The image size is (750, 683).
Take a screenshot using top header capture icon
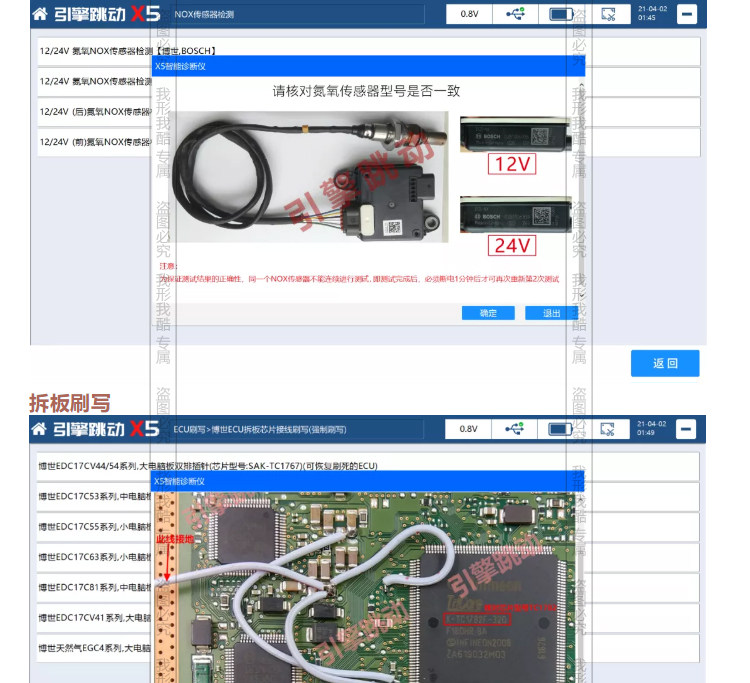click(608, 14)
